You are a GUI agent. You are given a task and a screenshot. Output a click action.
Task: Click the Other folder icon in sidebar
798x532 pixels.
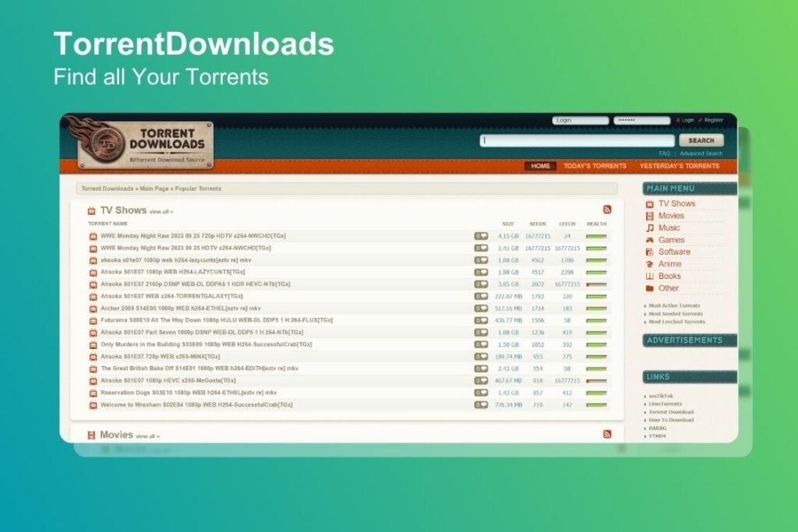click(649, 288)
